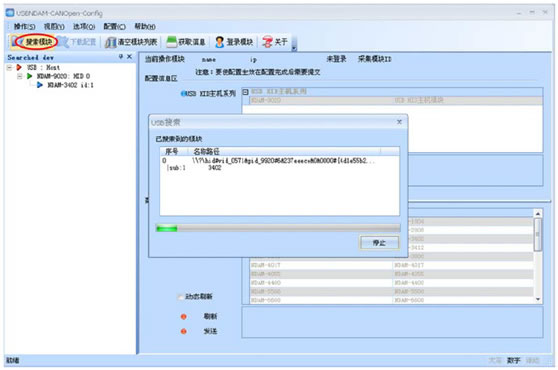The image size is (558, 370).
Task: Minimize the USBXDAM-CANOpen-Config window
Action: 519,13
